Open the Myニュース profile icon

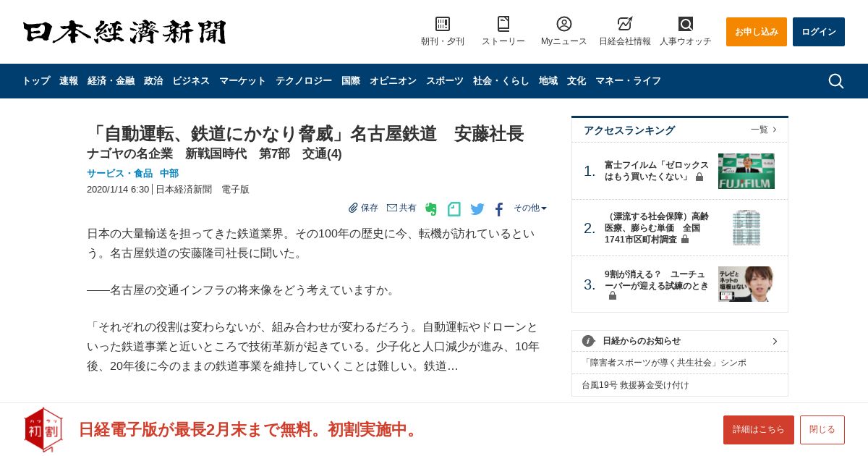pos(564,24)
